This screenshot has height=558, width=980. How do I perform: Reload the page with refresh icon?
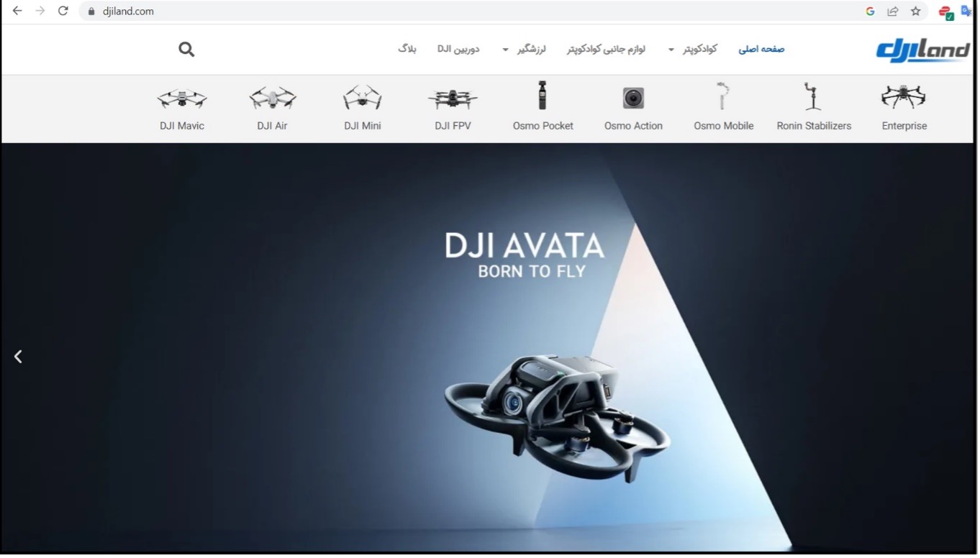[63, 11]
